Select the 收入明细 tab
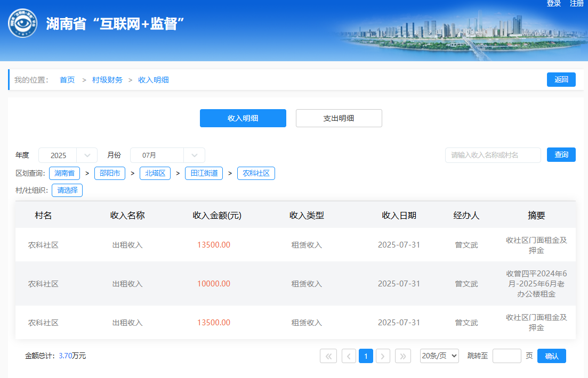 tap(243, 118)
